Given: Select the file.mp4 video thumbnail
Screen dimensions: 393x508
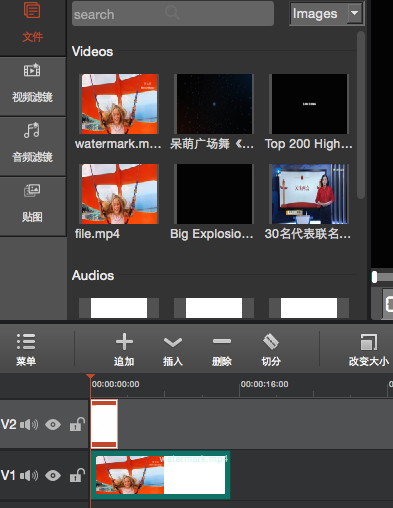Looking at the screenshot, I should pyautogui.click(x=120, y=194).
